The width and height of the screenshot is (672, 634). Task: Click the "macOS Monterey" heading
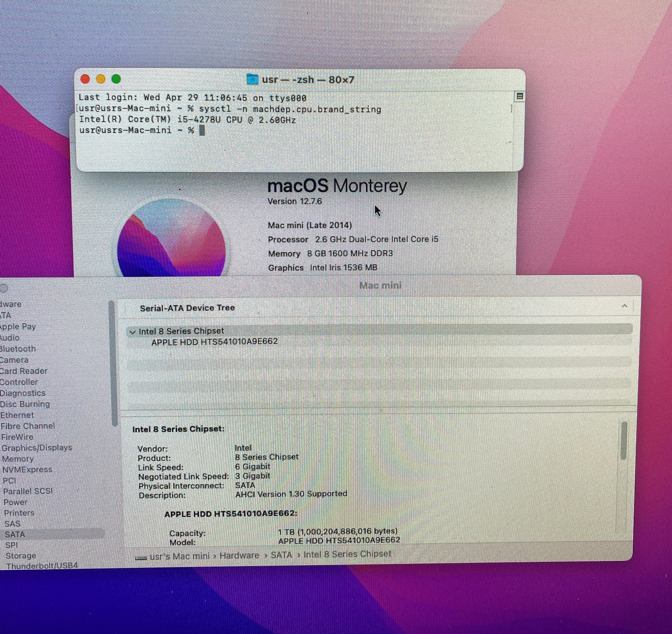tap(337, 186)
